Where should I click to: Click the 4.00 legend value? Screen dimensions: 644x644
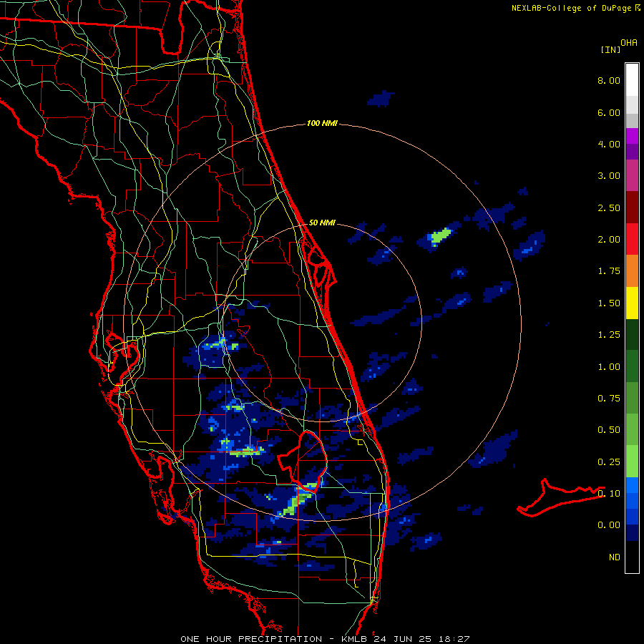point(609,144)
